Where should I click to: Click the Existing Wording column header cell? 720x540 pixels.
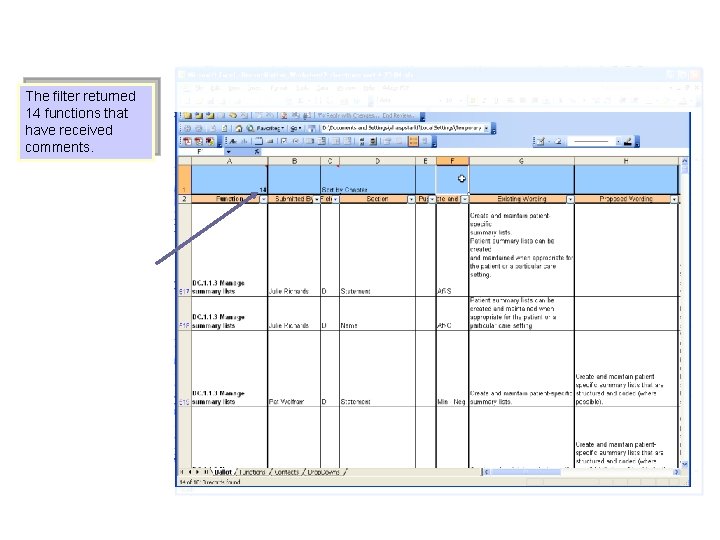pos(521,199)
